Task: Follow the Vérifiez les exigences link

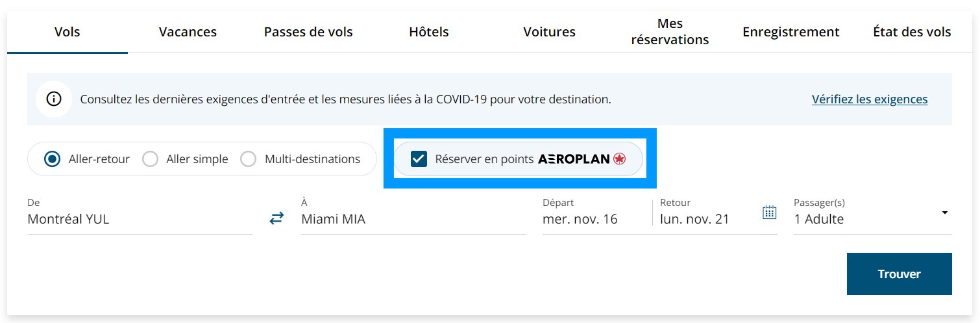Action: pos(869,99)
